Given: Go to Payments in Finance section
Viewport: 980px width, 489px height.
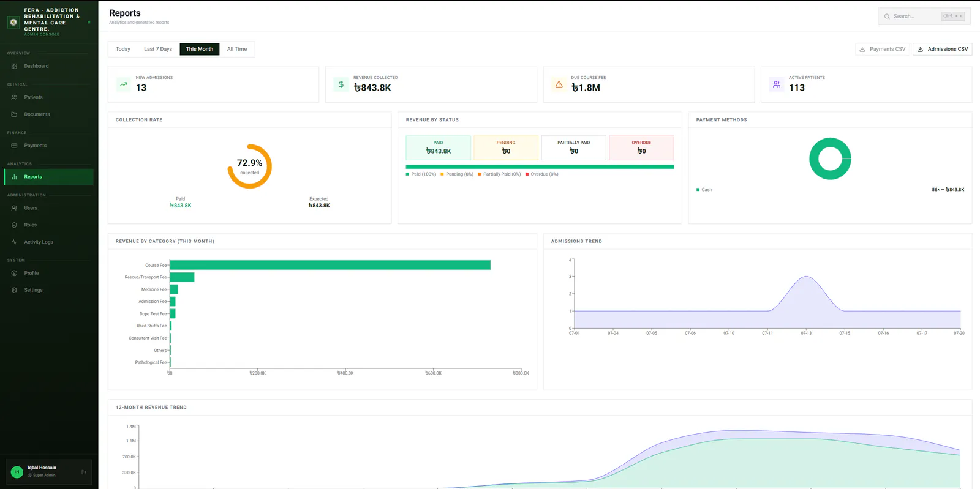Looking at the screenshot, I should click(49, 146).
